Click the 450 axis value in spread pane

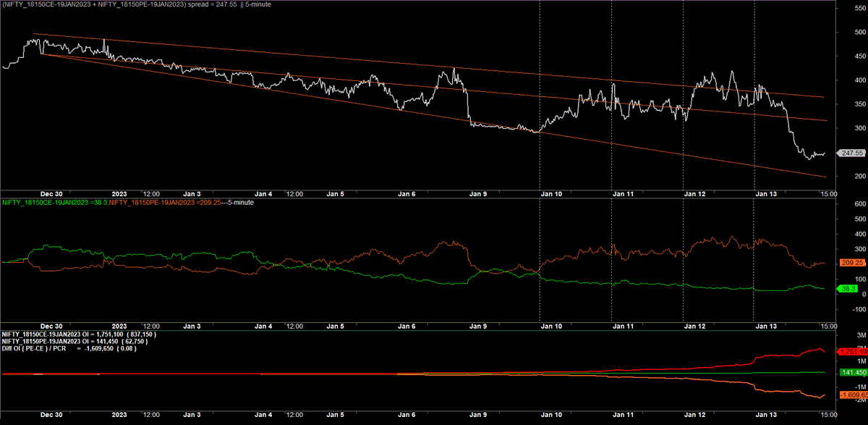click(860, 56)
